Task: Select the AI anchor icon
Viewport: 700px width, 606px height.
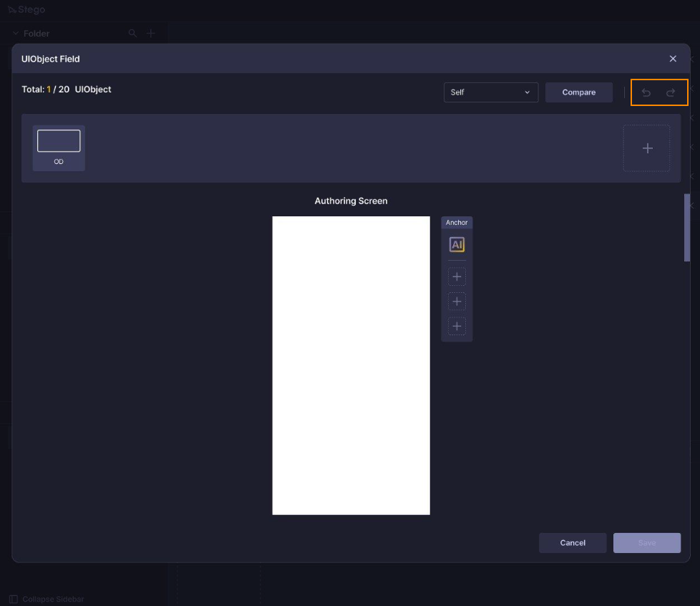Action: point(457,245)
